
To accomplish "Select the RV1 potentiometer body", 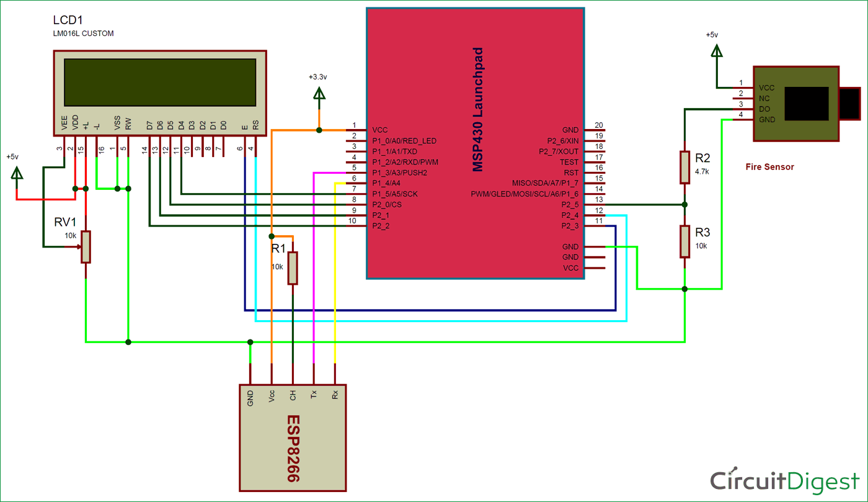I will tap(86, 246).
